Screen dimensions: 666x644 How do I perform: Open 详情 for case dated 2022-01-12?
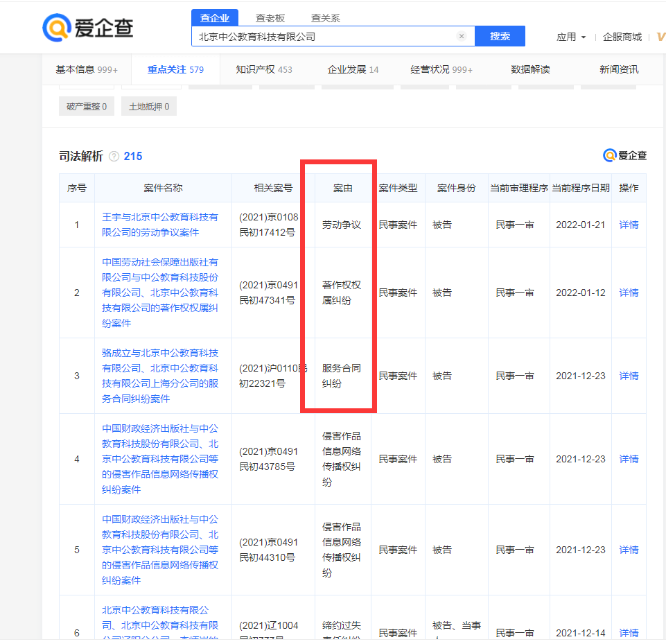click(x=629, y=293)
